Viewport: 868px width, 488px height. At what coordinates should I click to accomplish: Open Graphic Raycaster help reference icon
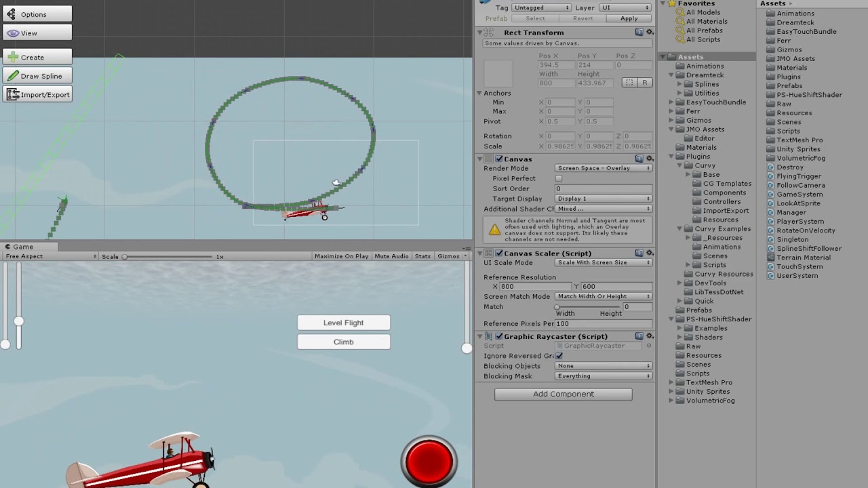pyautogui.click(x=639, y=336)
